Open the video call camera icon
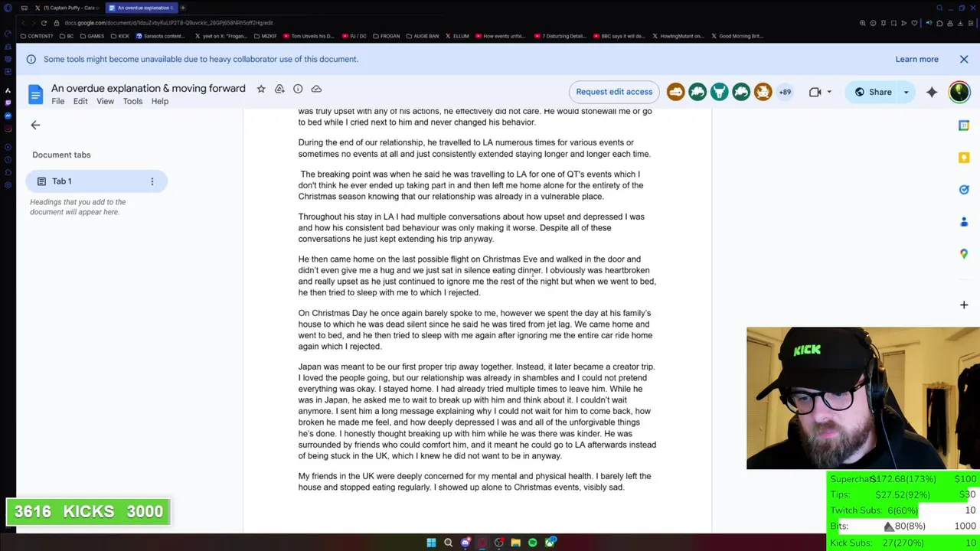Image resolution: width=980 pixels, height=551 pixels. [815, 92]
